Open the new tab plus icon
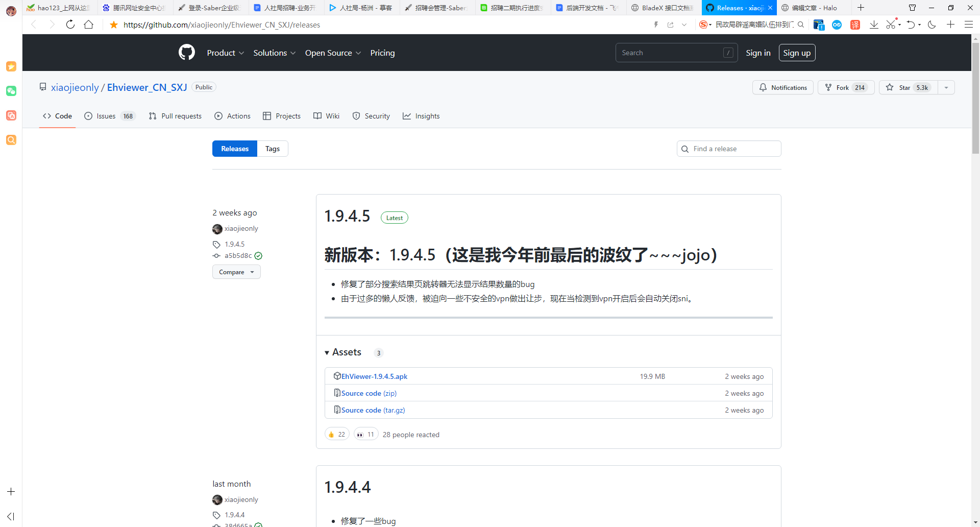 point(861,8)
